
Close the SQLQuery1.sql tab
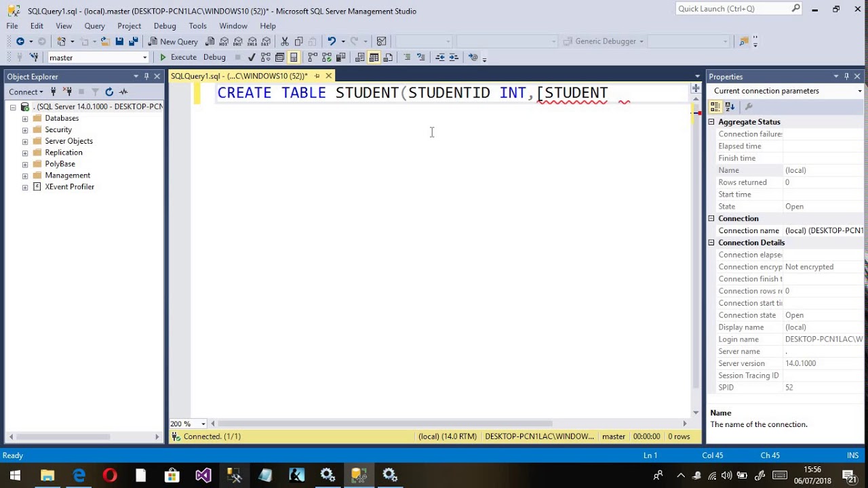point(329,76)
